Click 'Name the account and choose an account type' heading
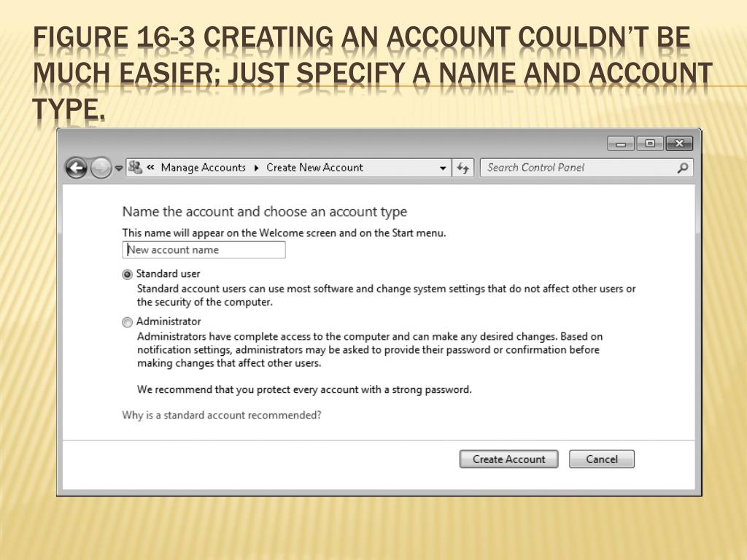The width and height of the screenshot is (747, 560). 264,211
